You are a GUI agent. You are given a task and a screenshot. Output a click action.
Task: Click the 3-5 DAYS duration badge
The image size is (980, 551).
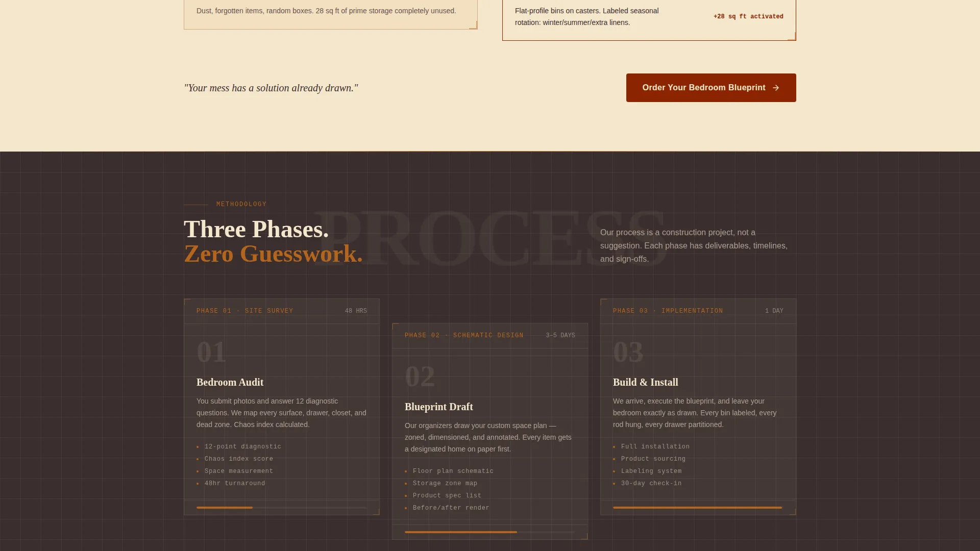(560, 335)
